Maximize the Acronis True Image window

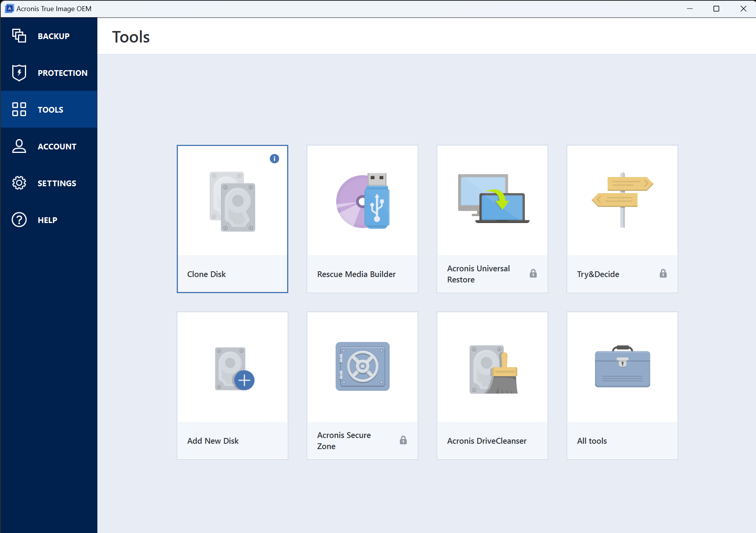tap(716, 8)
